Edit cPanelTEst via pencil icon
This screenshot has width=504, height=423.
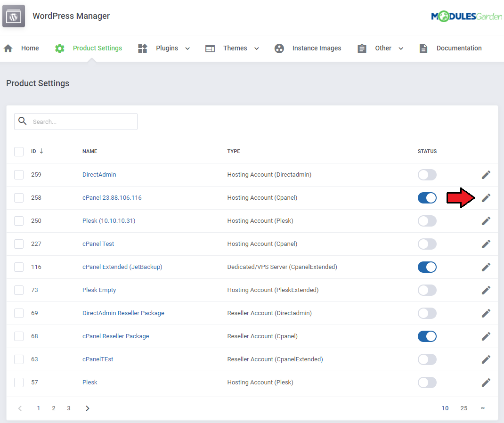coord(486,359)
